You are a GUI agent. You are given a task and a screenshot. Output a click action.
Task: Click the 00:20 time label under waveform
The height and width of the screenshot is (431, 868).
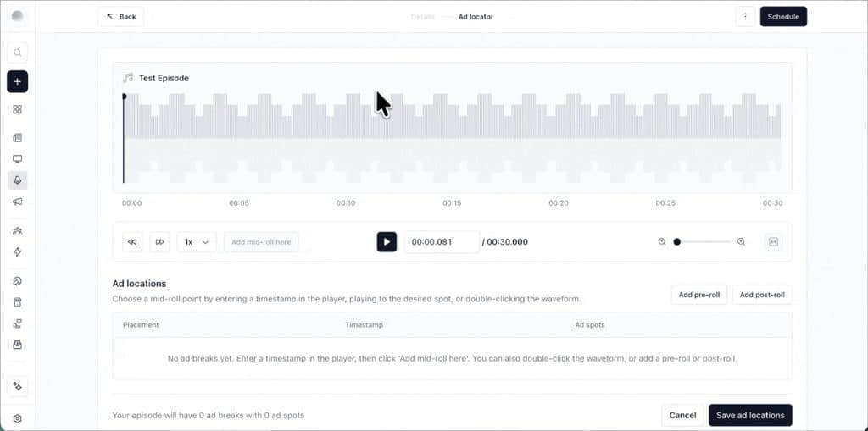[559, 203]
